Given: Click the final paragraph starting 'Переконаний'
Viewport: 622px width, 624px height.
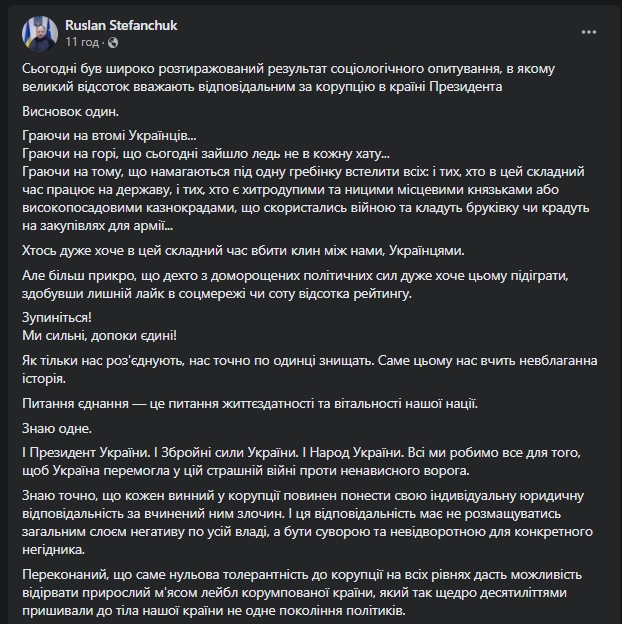Looking at the screenshot, I should [300, 593].
